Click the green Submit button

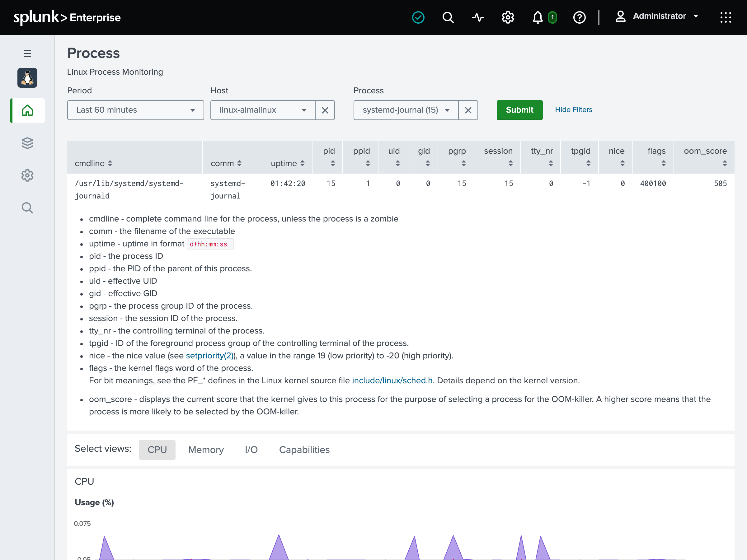[x=519, y=110]
